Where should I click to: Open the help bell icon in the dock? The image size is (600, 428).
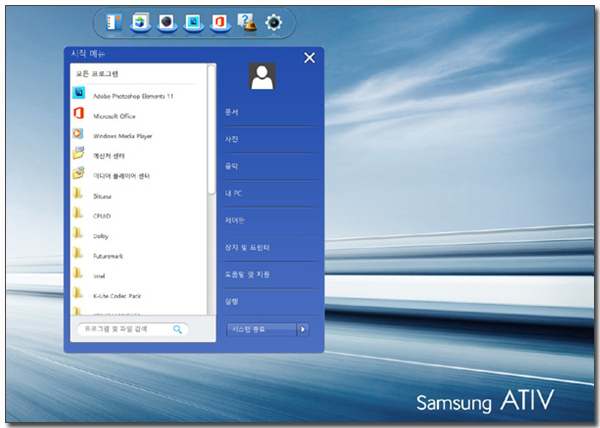coord(247,22)
